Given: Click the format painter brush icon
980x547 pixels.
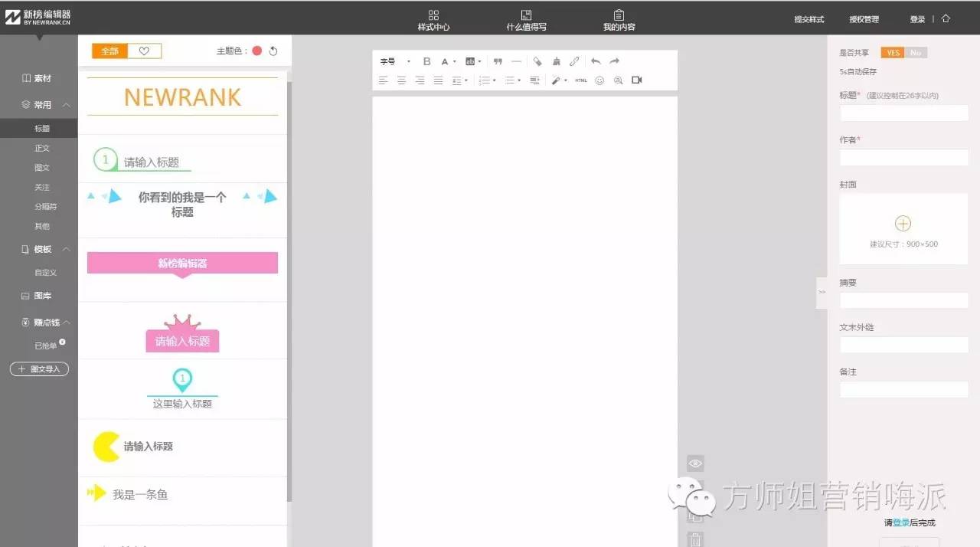Looking at the screenshot, I should pyautogui.click(x=557, y=61).
